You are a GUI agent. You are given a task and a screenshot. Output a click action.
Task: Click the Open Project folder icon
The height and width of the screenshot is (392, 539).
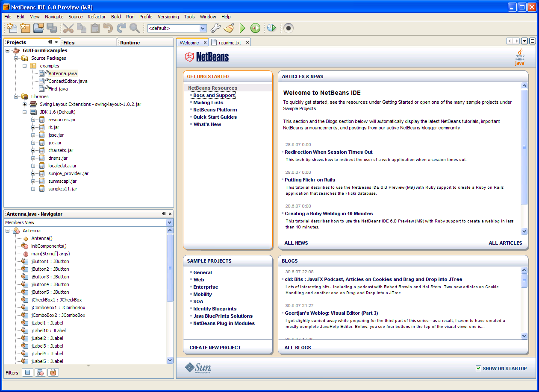coord(38,28)
